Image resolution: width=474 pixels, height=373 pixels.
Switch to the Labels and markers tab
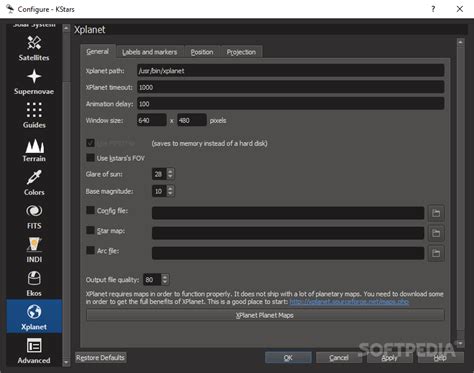[x=150, y=52]
